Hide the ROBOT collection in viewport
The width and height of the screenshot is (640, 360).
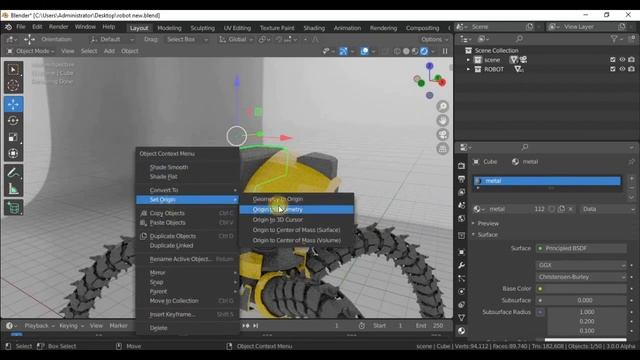(622, 69)
